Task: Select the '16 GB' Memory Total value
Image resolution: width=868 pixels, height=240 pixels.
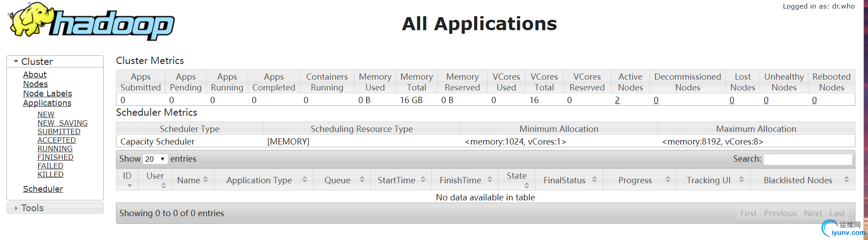Action: pyautogui.click(x=411, y=100)
